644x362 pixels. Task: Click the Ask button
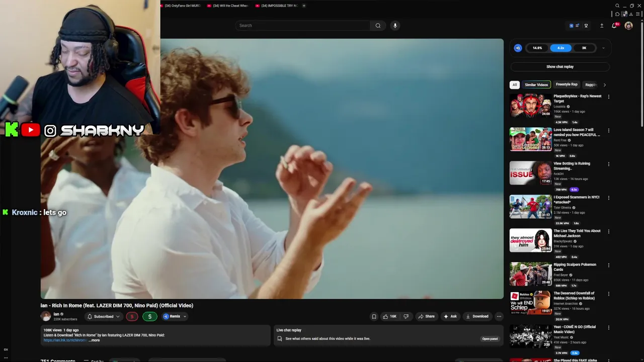[450, 316]
